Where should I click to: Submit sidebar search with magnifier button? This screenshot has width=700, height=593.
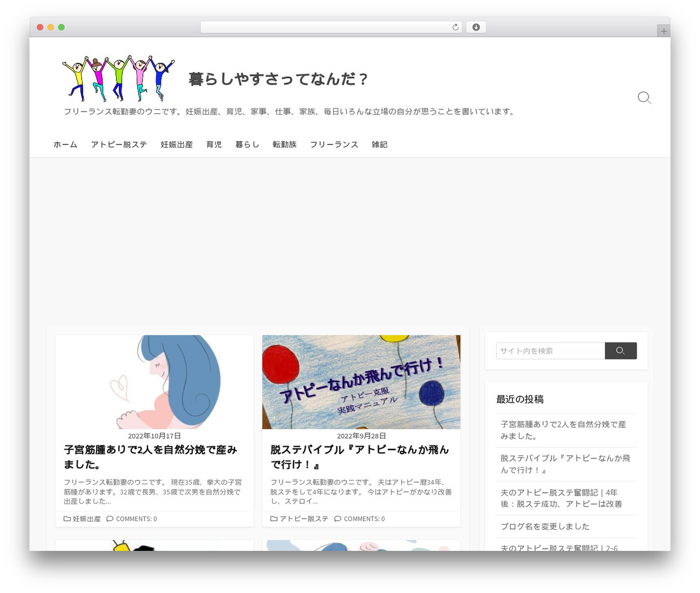click(621, 351)
